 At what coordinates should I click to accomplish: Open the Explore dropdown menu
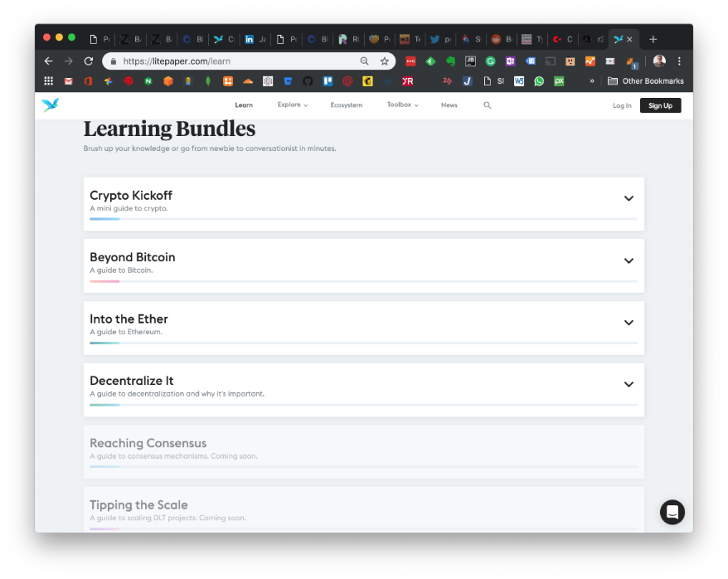tap(293, 105)
